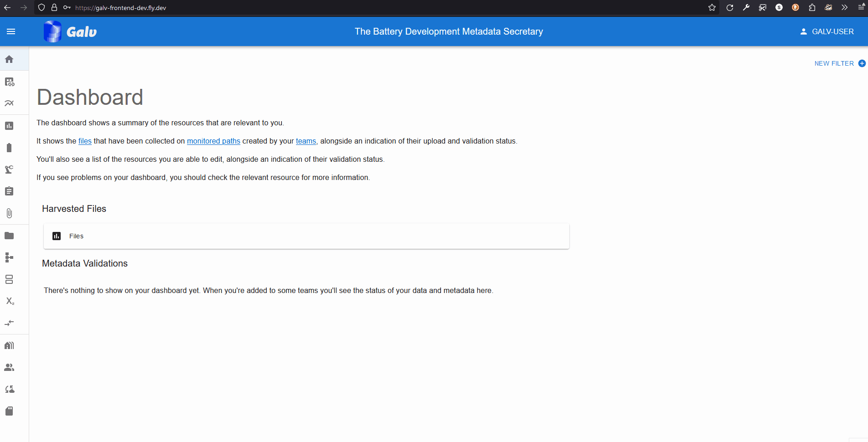868x442 pixels.
Task: Bookmark this page with star icon
Action: point(712,7)
